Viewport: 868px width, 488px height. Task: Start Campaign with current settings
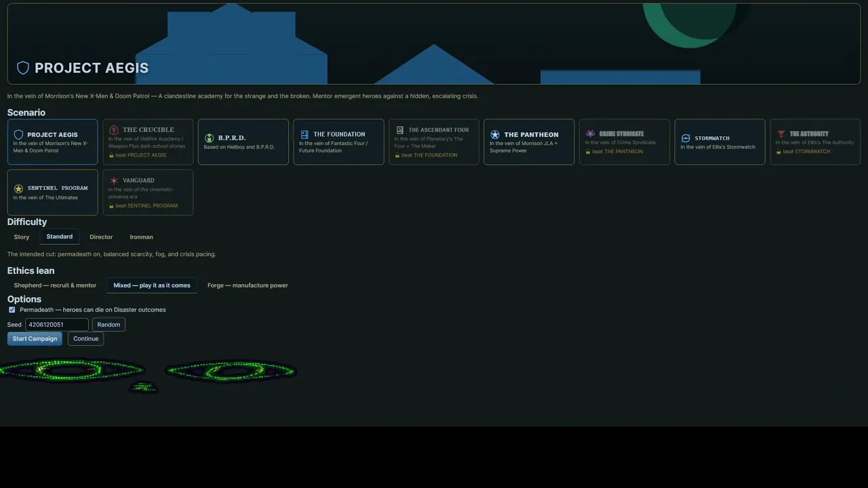pyautogui.click(x=35, y=339)
